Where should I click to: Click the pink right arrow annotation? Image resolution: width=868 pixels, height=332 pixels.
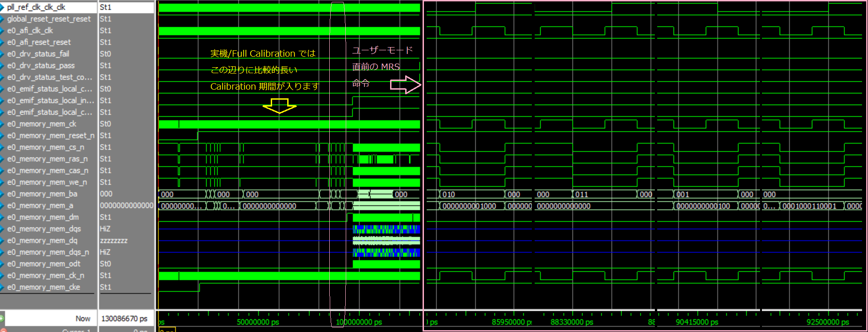405,85
